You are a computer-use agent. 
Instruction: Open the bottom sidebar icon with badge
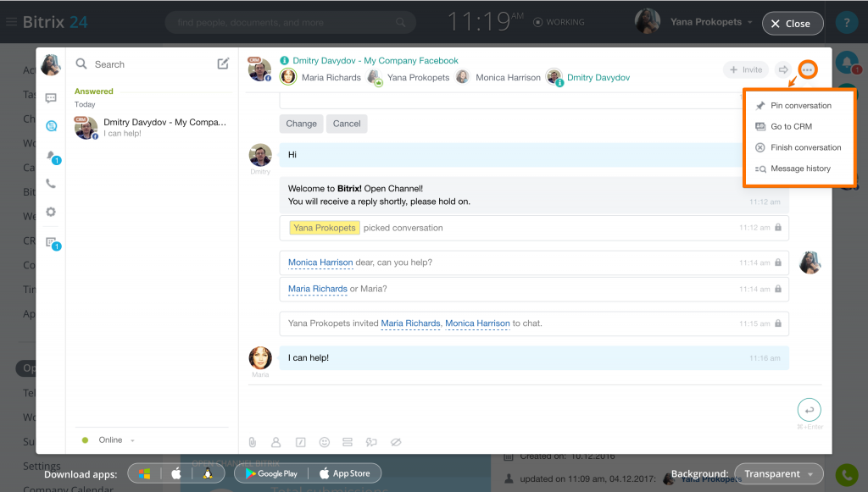[52, 243]
